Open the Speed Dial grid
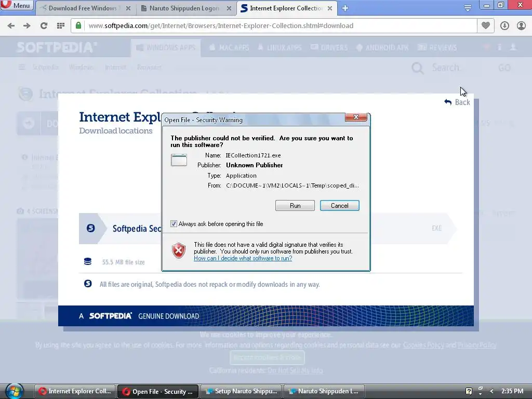The height and width of the screenshot is (399, 532). point(60,26)
